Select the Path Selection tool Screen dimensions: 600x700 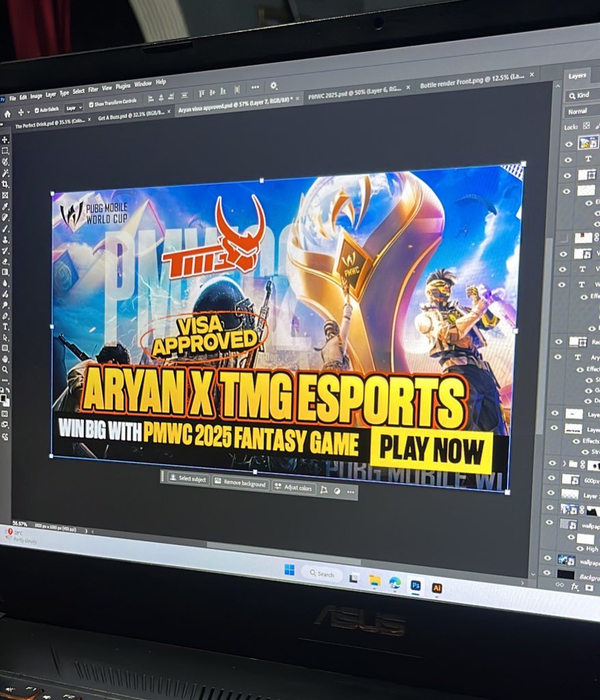[5, 338]
